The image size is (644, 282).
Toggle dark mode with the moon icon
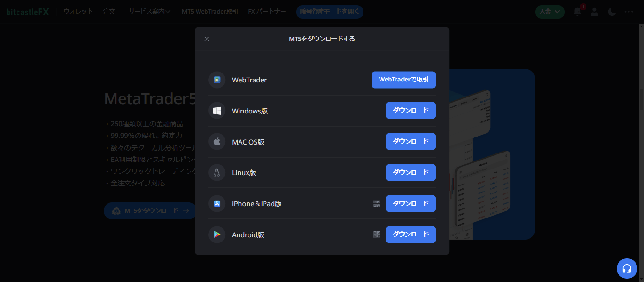pyautogui.click(x=611, y=12)
